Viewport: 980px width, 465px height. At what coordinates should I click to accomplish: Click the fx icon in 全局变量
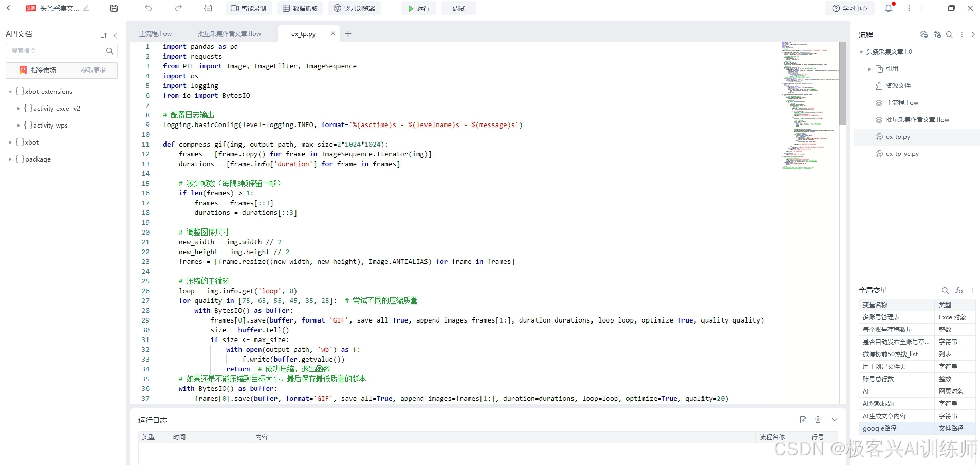959,290
